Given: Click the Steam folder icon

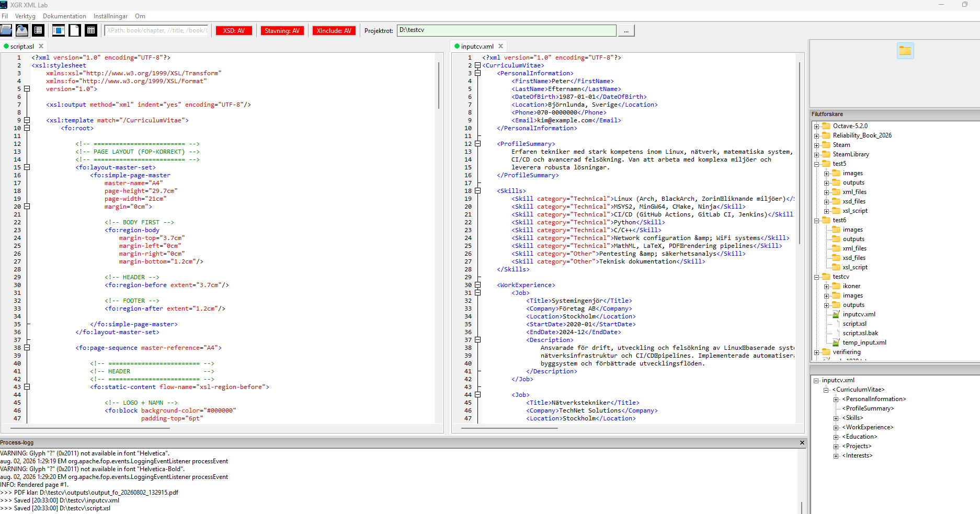Looking at the screenshot, I should pos(826,145).
